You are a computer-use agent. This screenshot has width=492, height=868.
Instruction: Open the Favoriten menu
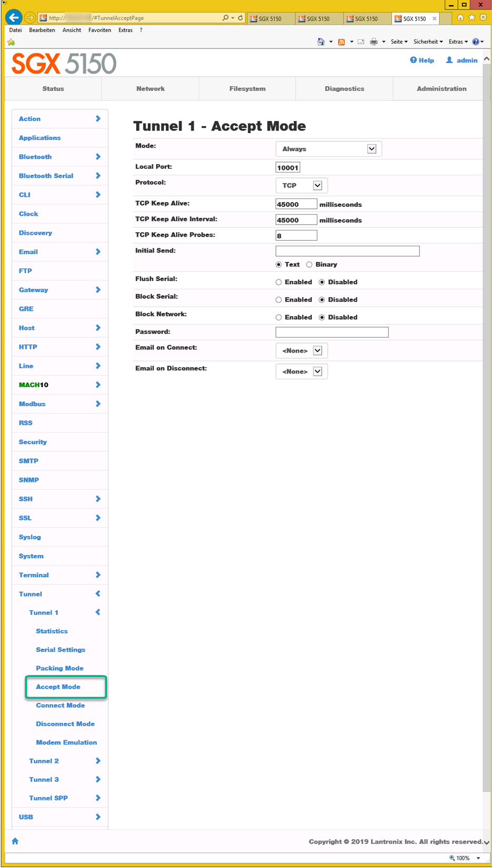click(x=100, y=30)
